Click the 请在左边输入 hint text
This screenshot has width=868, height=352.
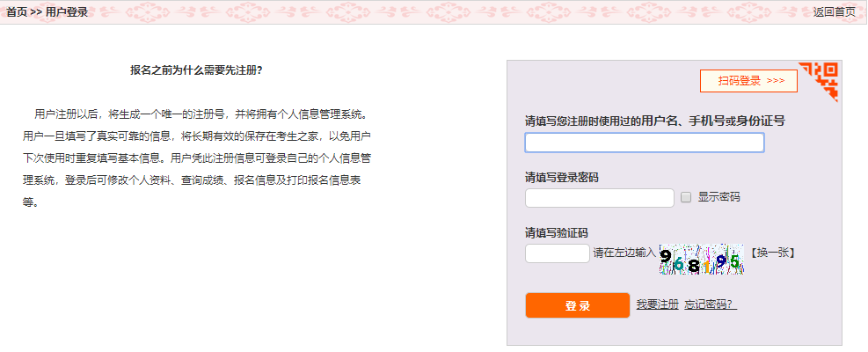tap(624, 253)
